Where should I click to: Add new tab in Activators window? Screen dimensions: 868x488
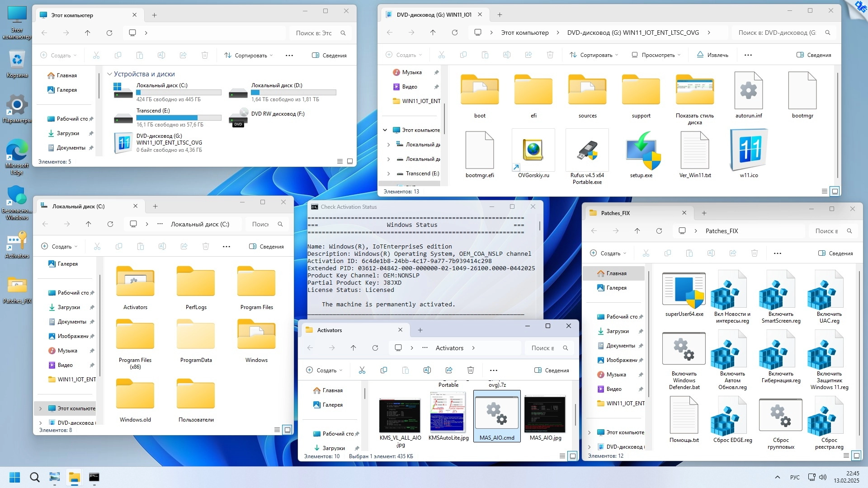click(420, 330)
